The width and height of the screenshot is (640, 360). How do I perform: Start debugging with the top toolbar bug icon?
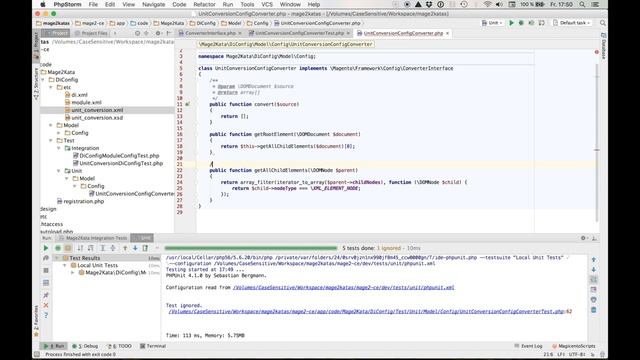(x=521, y=23)
